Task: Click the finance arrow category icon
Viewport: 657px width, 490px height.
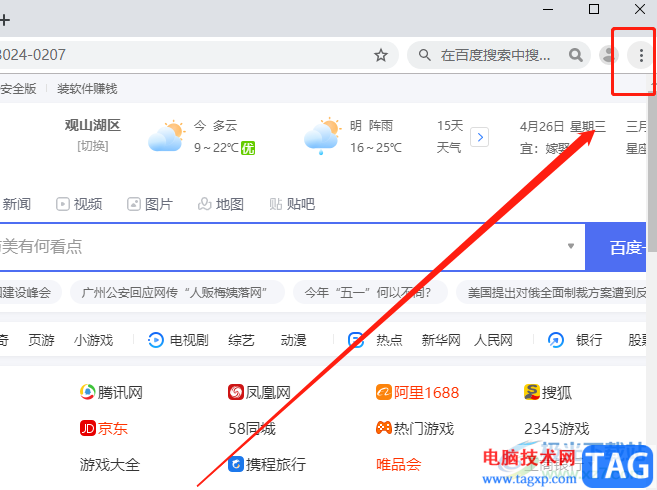Action: click(556, 340)
